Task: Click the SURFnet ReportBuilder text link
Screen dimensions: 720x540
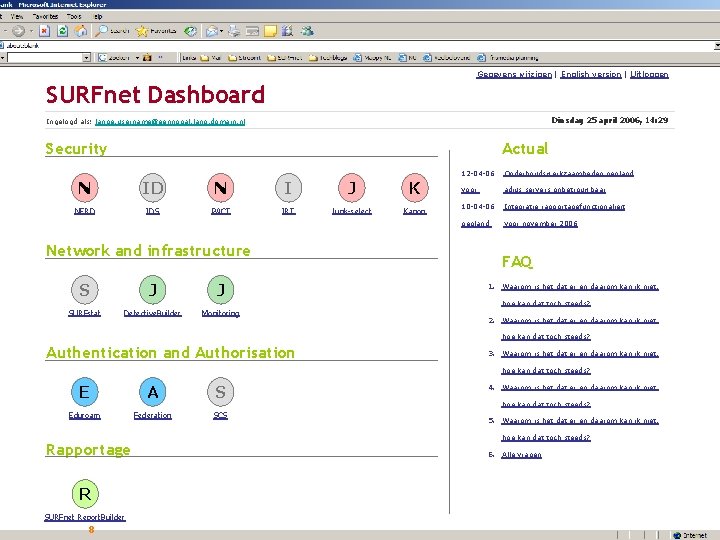Action: (x=85, y=517)
